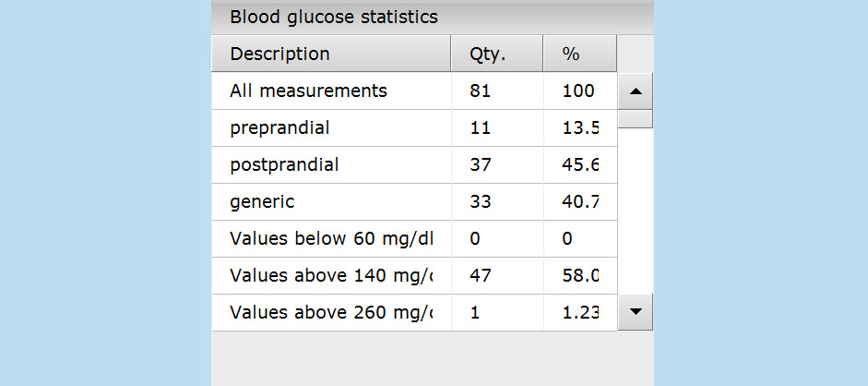Click the % column header
The image size is (868, 386).
[579, 54]
